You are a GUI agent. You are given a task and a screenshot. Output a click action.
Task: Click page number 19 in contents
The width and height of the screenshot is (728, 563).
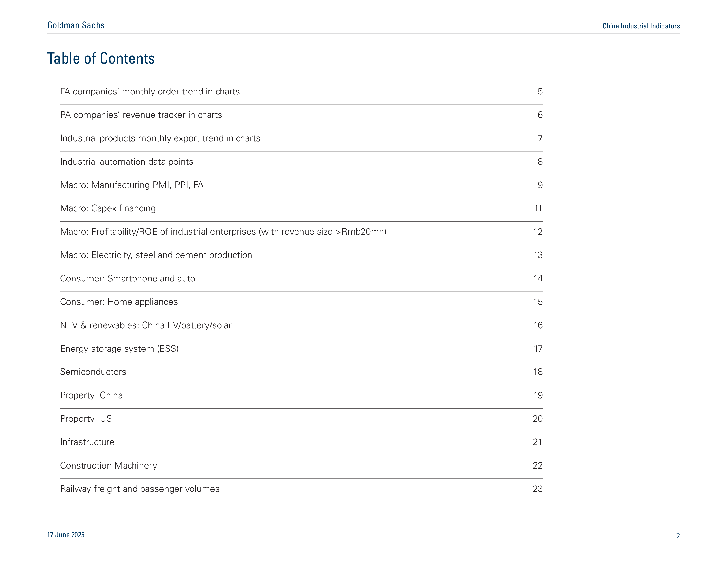pos(538,395)
